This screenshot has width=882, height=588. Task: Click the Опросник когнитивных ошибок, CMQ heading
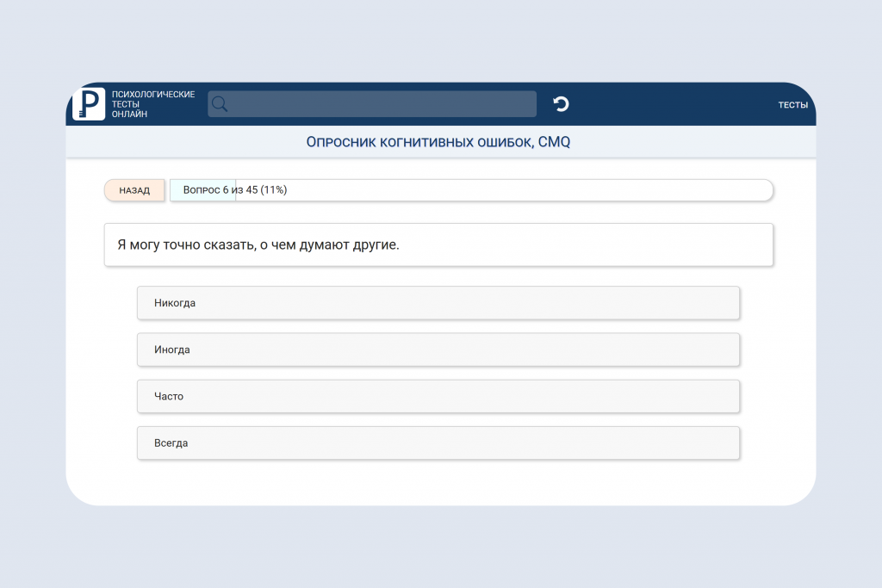[438, 142]
